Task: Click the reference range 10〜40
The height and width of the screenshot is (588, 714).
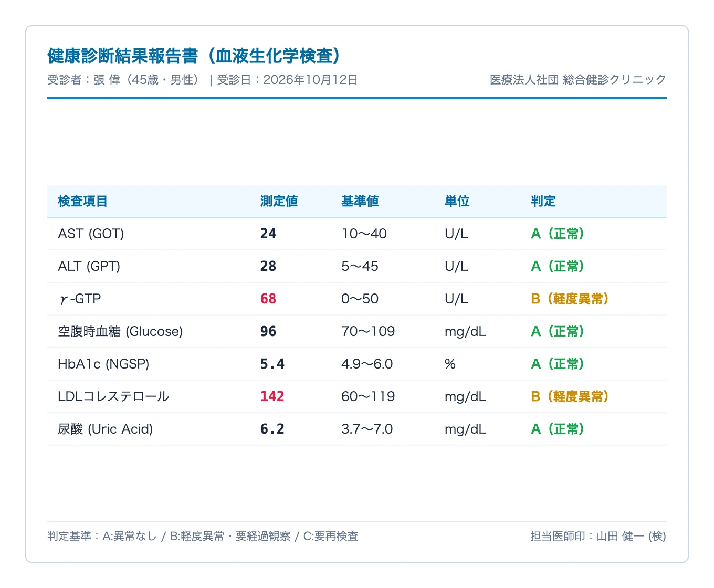Action: 364,234
